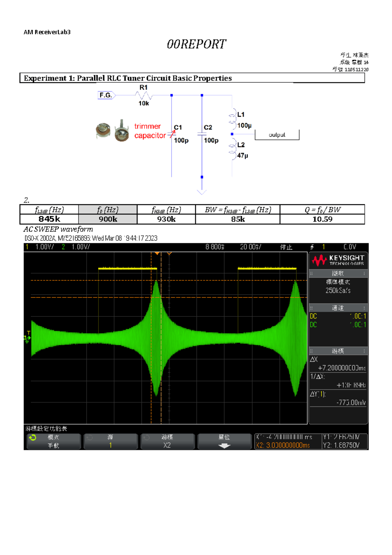392x555 pixels.
Task: Click the R1 resistor symbol
Action: 144,95
